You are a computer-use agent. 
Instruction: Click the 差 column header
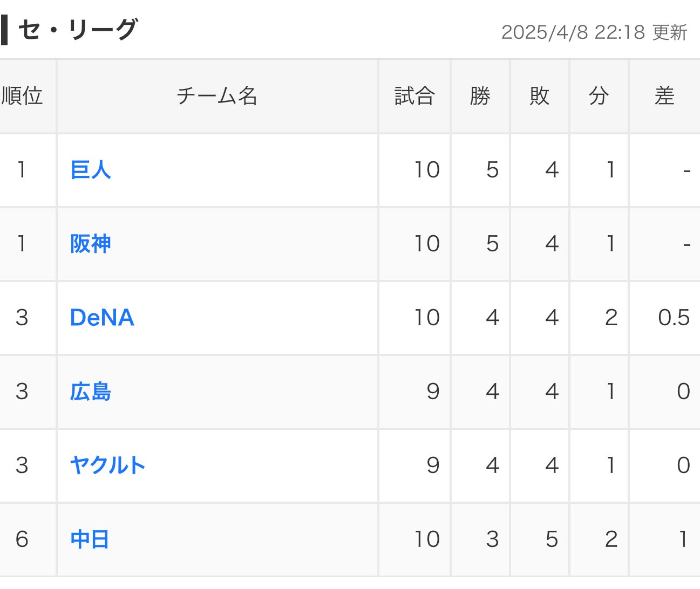tap(664, 96)
